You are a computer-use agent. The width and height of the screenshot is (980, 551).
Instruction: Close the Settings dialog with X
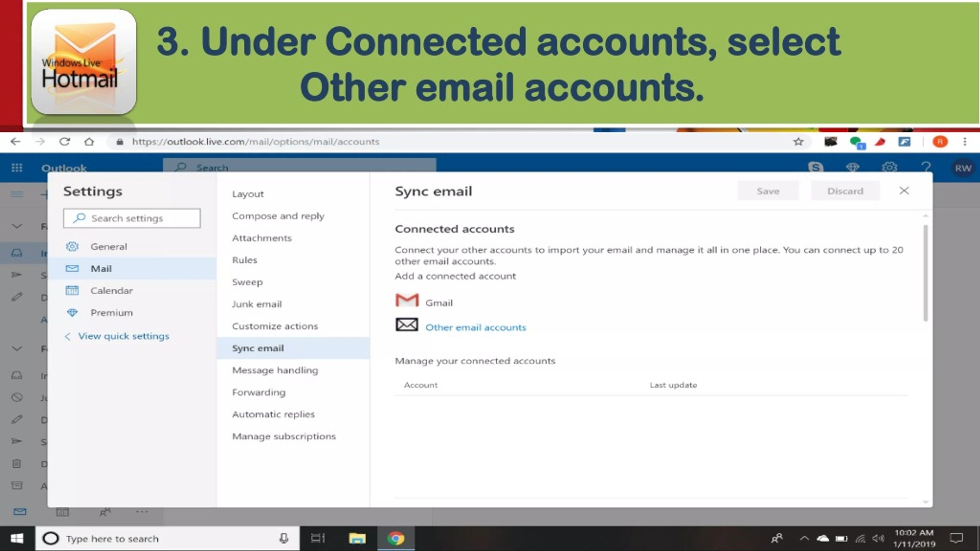(904, 191)
